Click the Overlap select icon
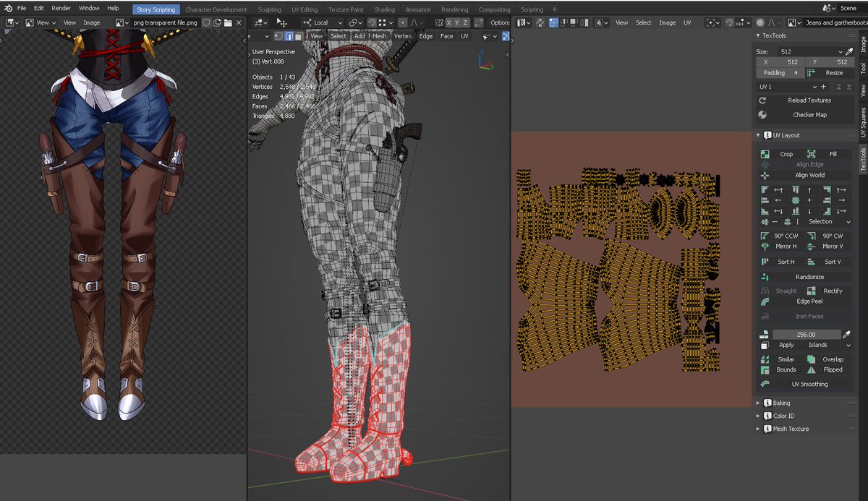868x501 pixels. [x=811, y=359]
